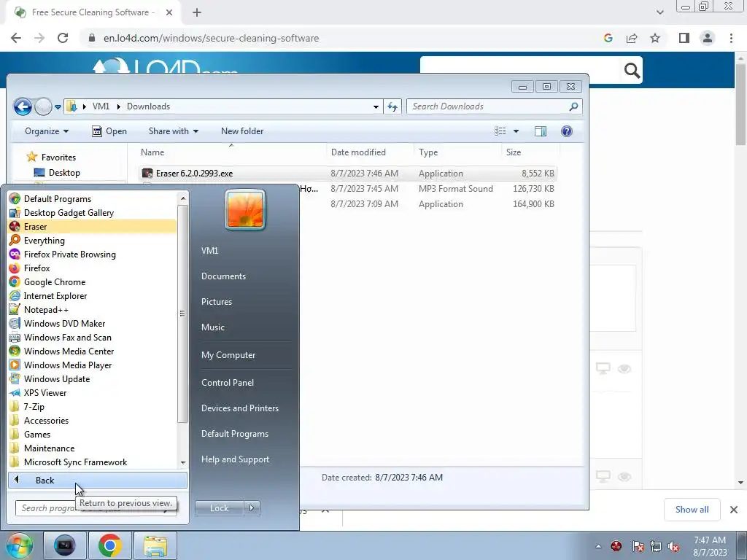Open the address bar history dropdown
Screen dimensions: 747x560
376,106
